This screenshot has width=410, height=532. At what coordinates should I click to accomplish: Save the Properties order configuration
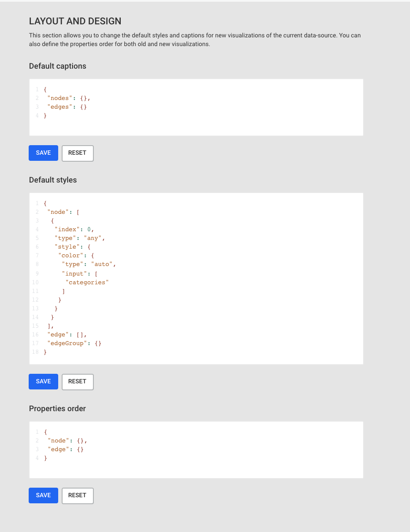43,495
